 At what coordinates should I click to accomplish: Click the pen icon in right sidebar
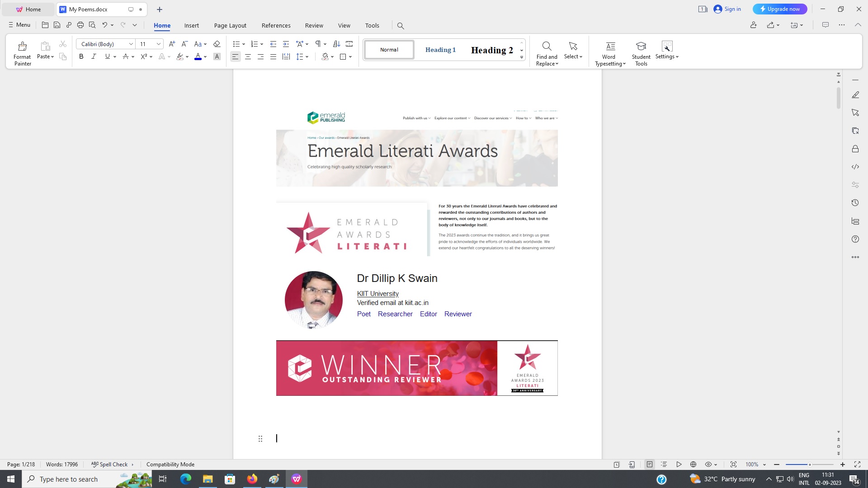pyautogui.click(x=855, y=95)
